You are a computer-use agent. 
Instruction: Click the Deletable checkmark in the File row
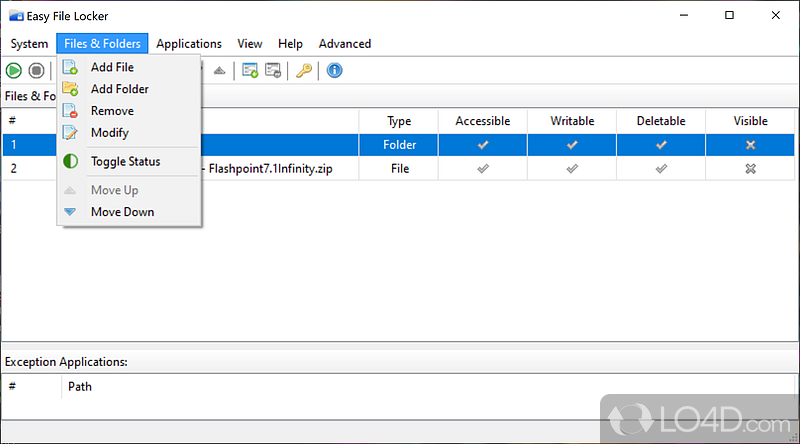661,168
